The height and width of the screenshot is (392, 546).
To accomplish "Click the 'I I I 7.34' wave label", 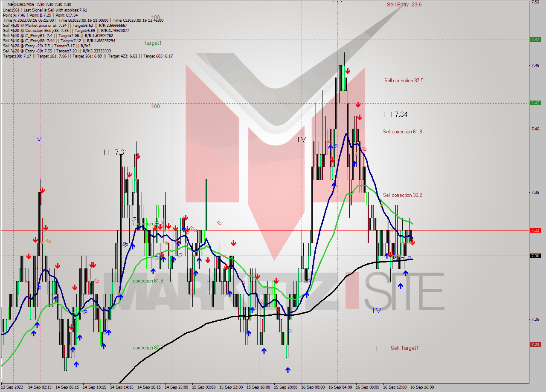I will pos(395,114).
